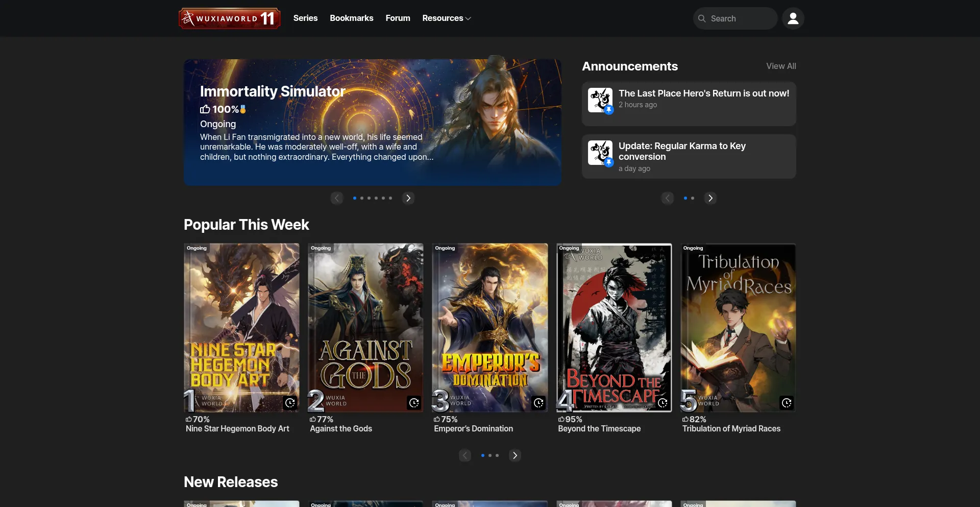Click the Wuxiaworld 11 logo
Image resolution: width=980 pixels, height=507 pixels.
coord(229,18)
